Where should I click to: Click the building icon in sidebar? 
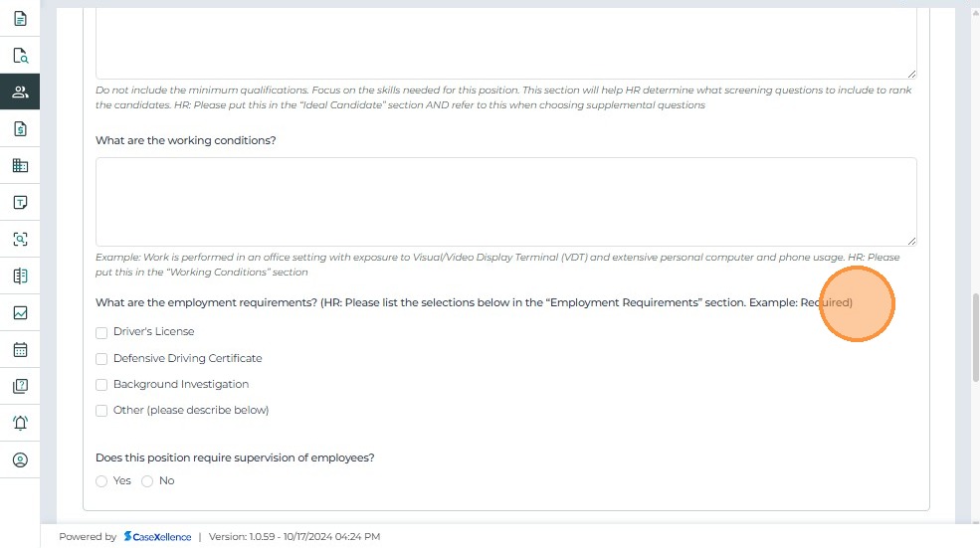pos(20,166)
